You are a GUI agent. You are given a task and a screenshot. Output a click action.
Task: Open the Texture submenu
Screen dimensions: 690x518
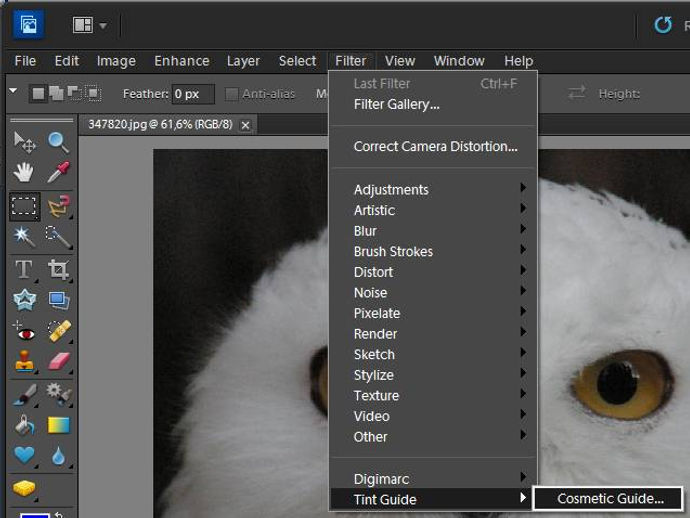click(433, 396)
